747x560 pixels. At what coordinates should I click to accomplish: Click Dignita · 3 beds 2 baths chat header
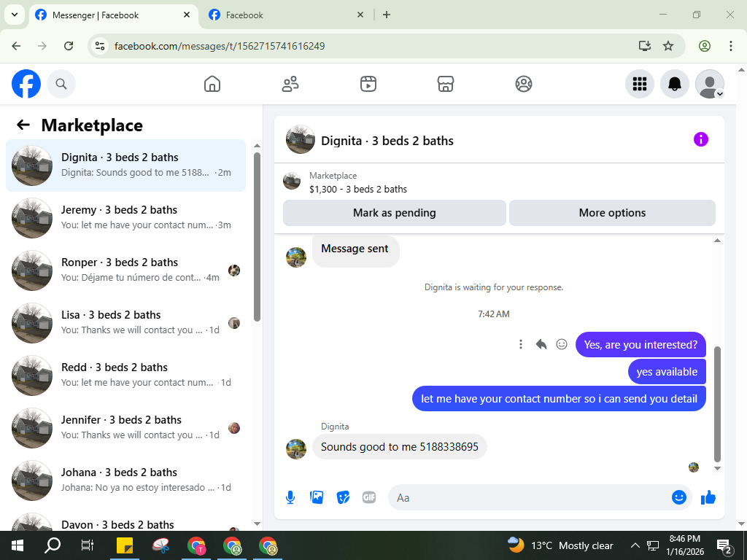pos(387,141)
